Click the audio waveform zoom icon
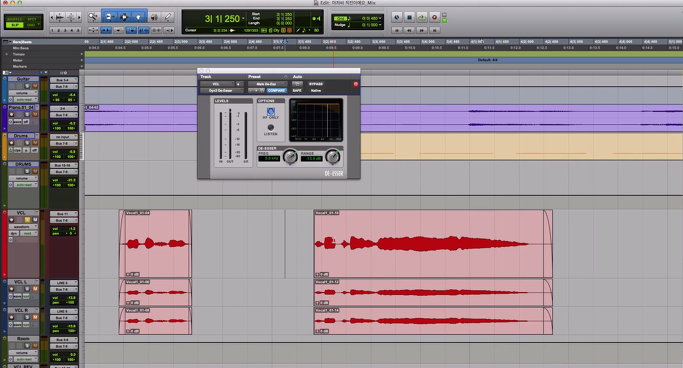Viewport: 683px width, 368px height. tap(60, 17)
